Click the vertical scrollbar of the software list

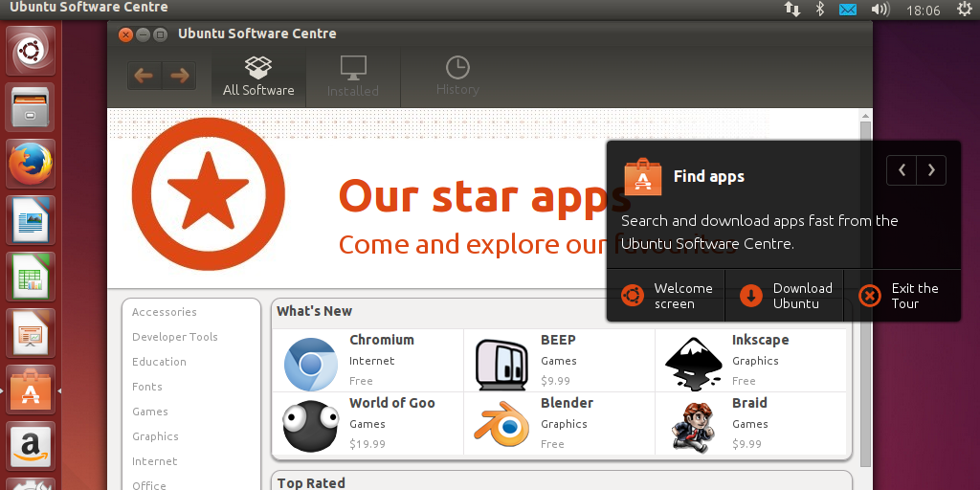coord(865,294)
